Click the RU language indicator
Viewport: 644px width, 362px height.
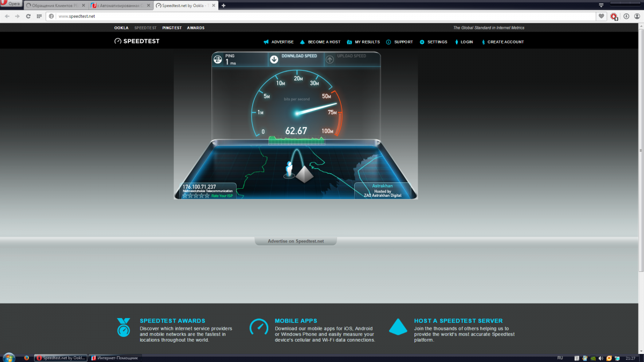(x=560, y=358)
